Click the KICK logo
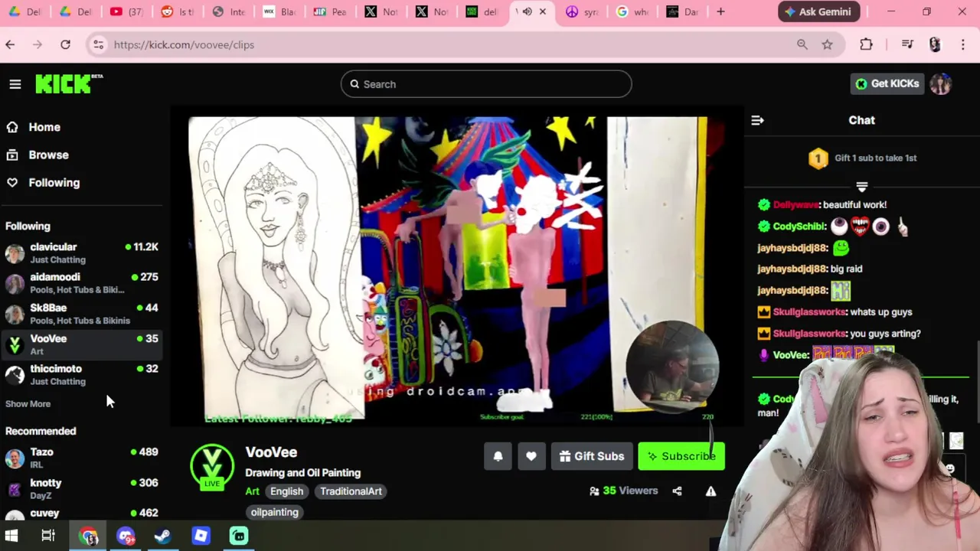Screen dimensions: 980x551 pos(68,83)
